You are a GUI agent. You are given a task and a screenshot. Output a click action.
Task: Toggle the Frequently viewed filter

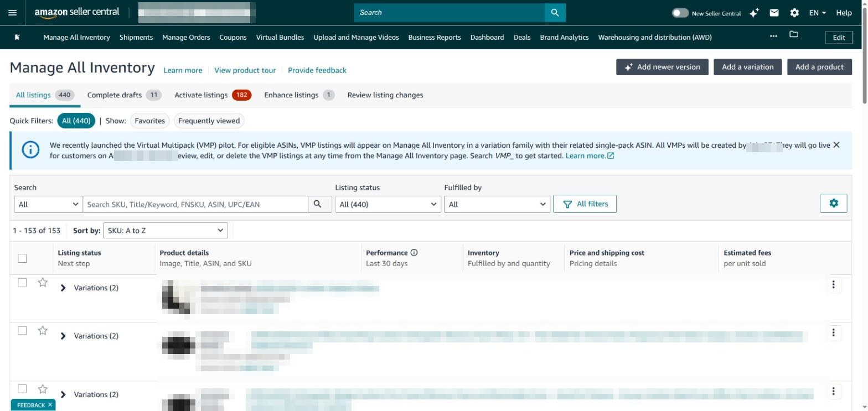coord(209,121)
